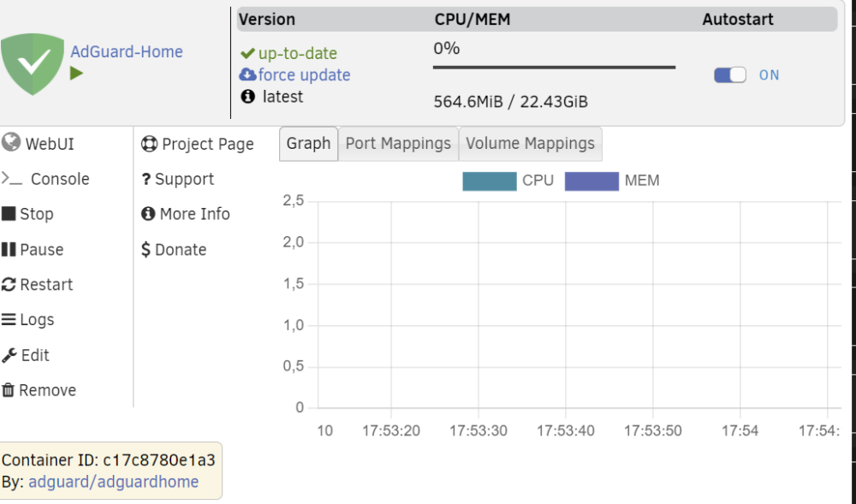Screen dimensions: 856x504
Task: Switch to the Volume Mappings tab
Action: pos(530,144)
